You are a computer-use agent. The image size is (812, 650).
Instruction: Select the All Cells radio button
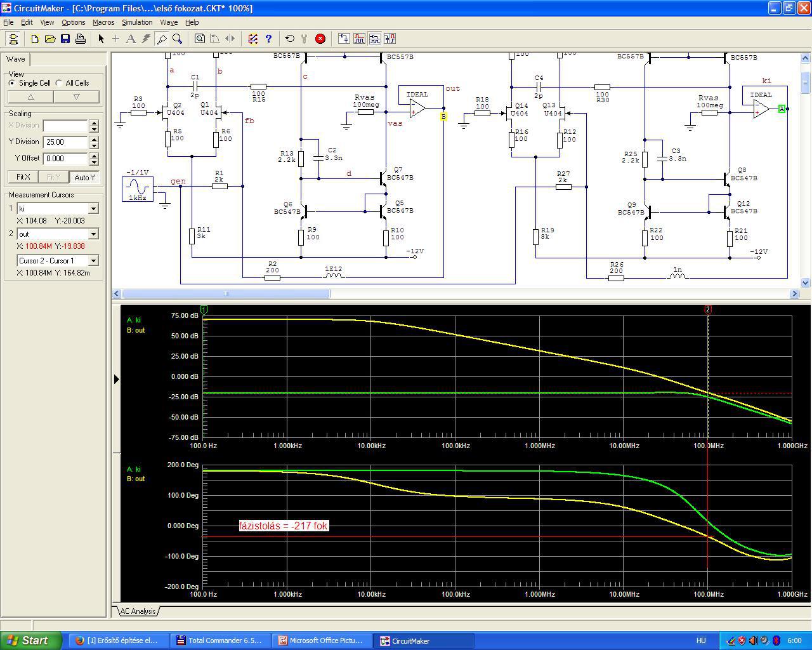(x=59, y=83)
